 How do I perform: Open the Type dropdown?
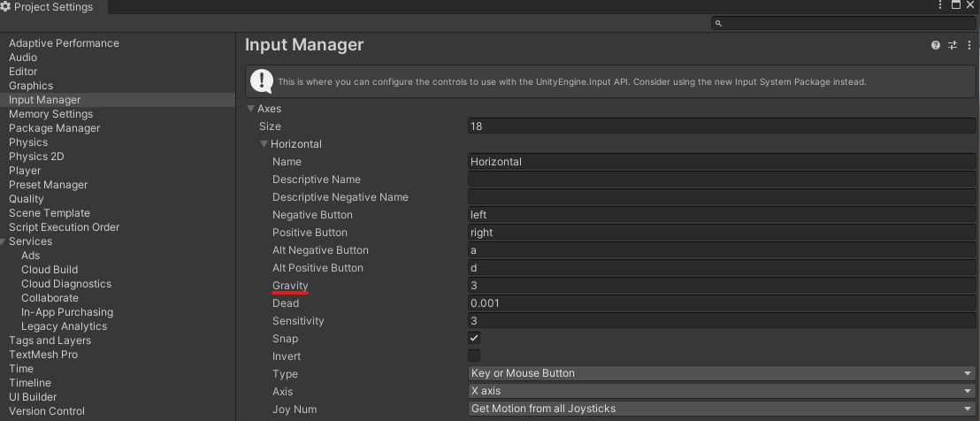click(x=721, y=373)
